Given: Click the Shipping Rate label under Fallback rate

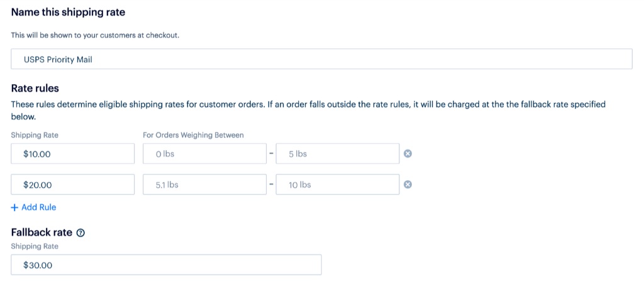Looking at the screenshot, I should pyautogui.click(x=35, y=246).
